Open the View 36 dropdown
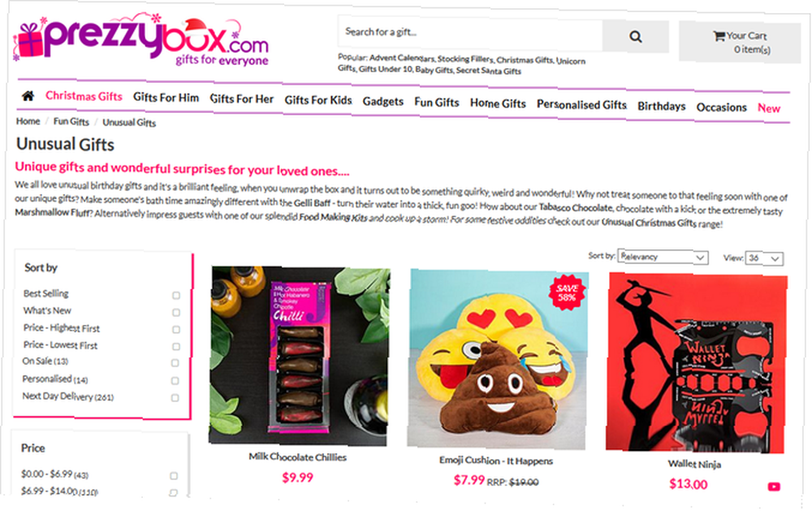 [764, 258]
